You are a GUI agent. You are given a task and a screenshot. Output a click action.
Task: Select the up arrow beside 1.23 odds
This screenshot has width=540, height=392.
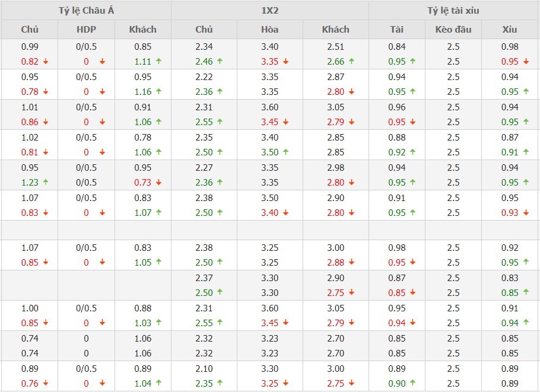point(46,183)
